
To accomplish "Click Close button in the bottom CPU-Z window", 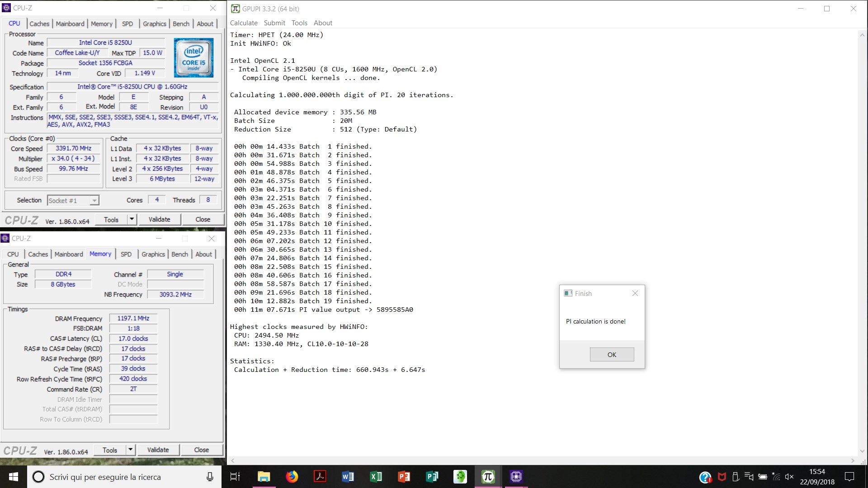I will (202, 450).
